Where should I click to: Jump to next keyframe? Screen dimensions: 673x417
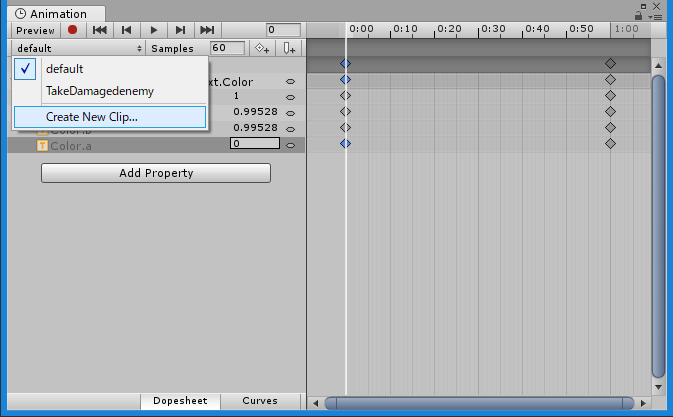coord(180,30)
